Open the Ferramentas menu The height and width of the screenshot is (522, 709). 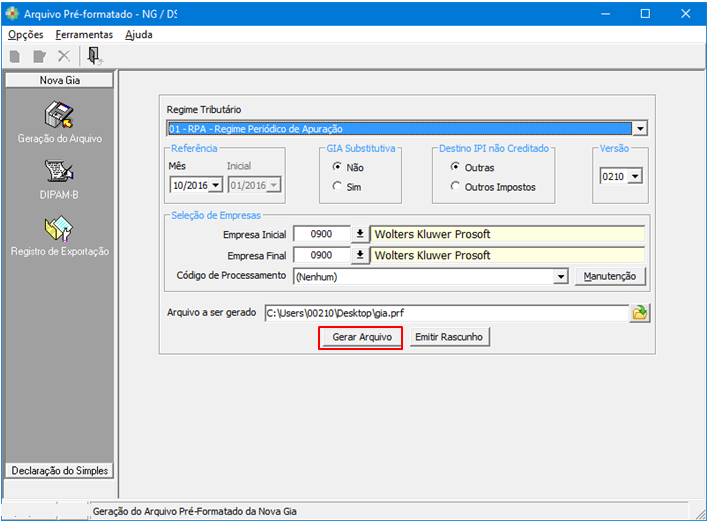tap(84, 34)
